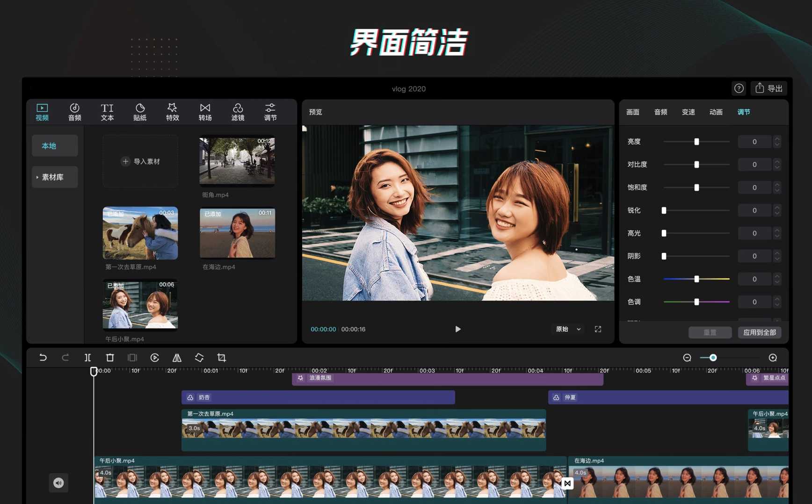
Task: Click 应用到全部 apply to all
Action: (760, 332)
